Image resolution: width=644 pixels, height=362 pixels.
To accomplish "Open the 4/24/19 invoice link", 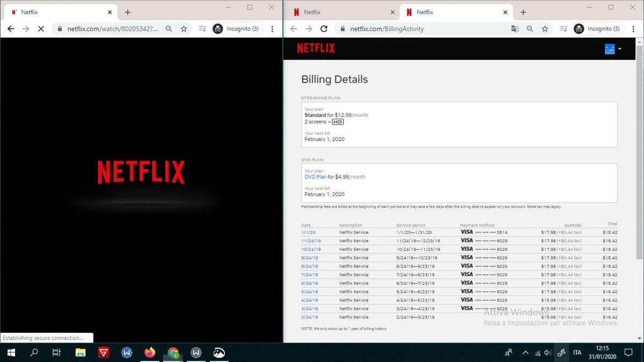I will 310,300.
